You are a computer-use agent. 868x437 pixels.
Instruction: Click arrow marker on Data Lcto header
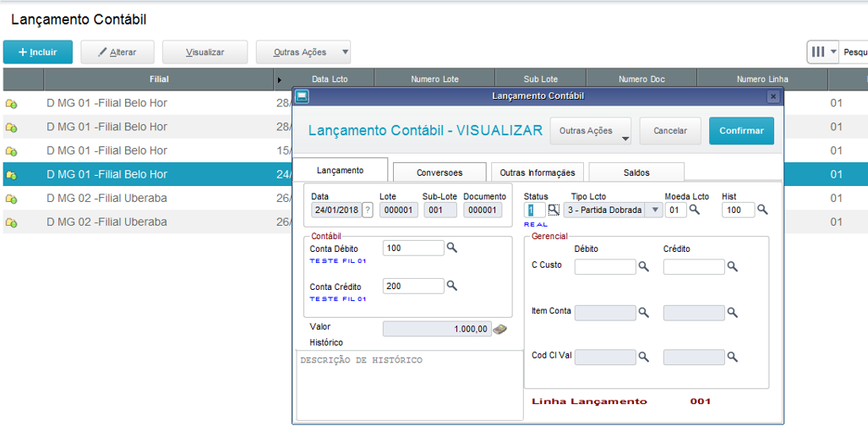coord(279,79)
